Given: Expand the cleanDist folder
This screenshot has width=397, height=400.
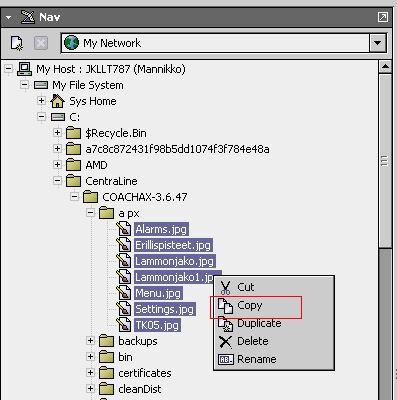Looking at the screenshot, I should click(x=90, y=388).
